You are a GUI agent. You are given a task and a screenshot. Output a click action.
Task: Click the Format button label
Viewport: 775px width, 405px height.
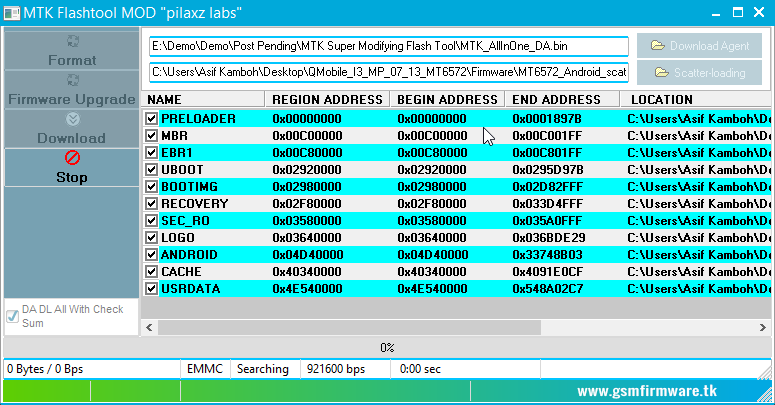(72, 60)
